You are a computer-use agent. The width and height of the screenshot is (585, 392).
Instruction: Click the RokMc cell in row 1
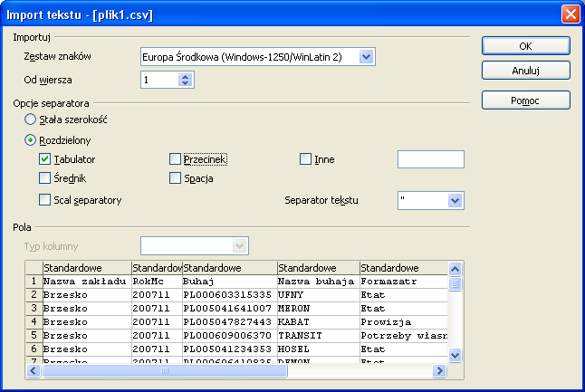[157, 282]
